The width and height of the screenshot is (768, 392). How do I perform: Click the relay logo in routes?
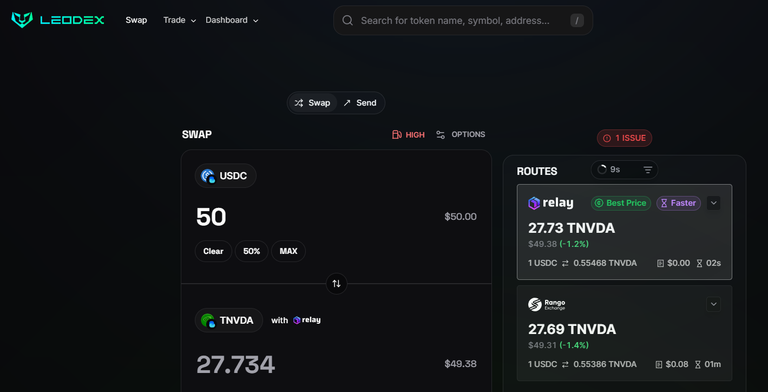click(x=551, y=203)
